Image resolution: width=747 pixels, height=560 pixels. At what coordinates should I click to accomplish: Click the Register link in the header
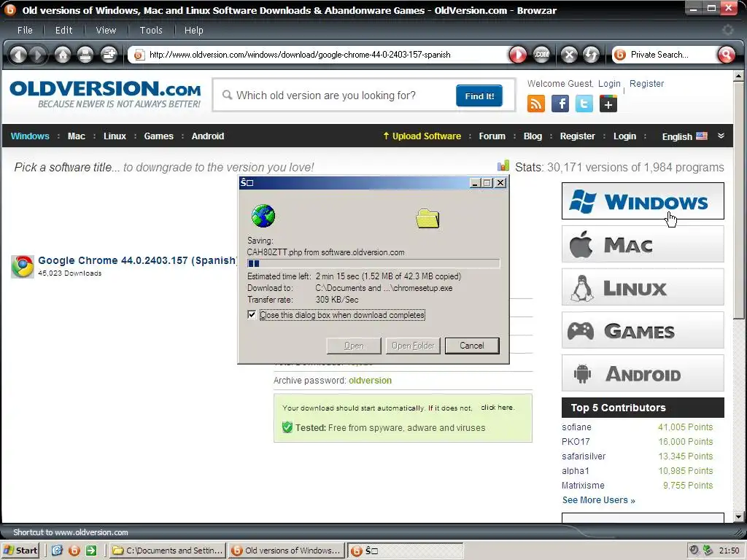click(x=646, y=84)
